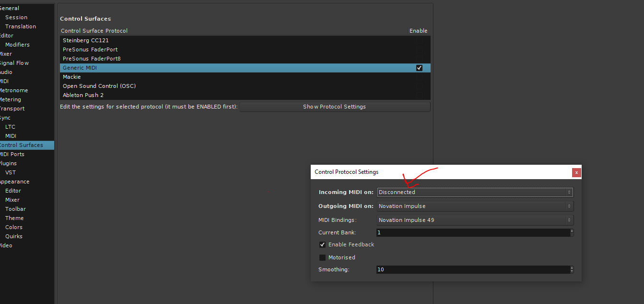Viewport: 644px width, 304px height.
Task: Click the Show Protocol Settings button
Action: (x=334, y=107)
